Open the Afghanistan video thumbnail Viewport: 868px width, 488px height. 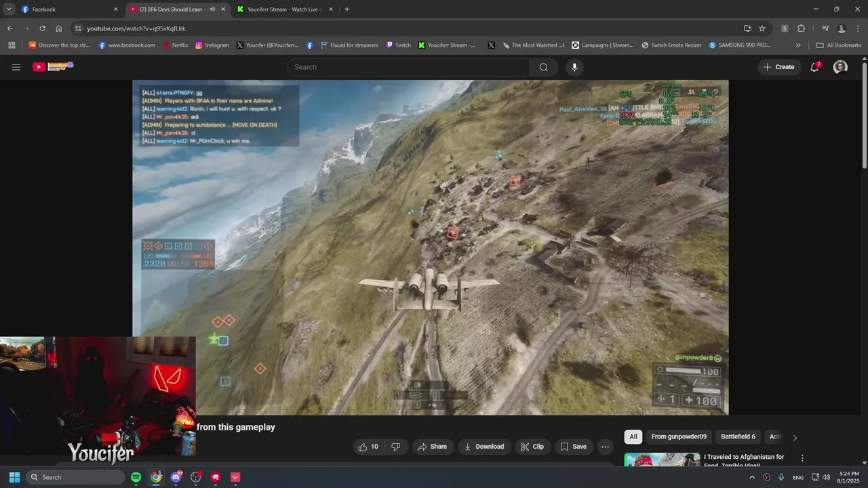coord(662,460)
